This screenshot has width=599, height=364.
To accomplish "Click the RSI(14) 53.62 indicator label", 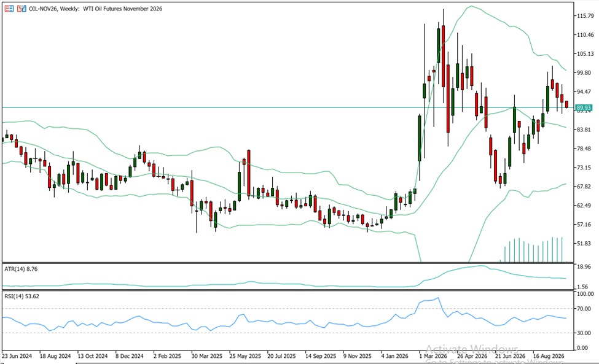I will [x=22, y=296].
